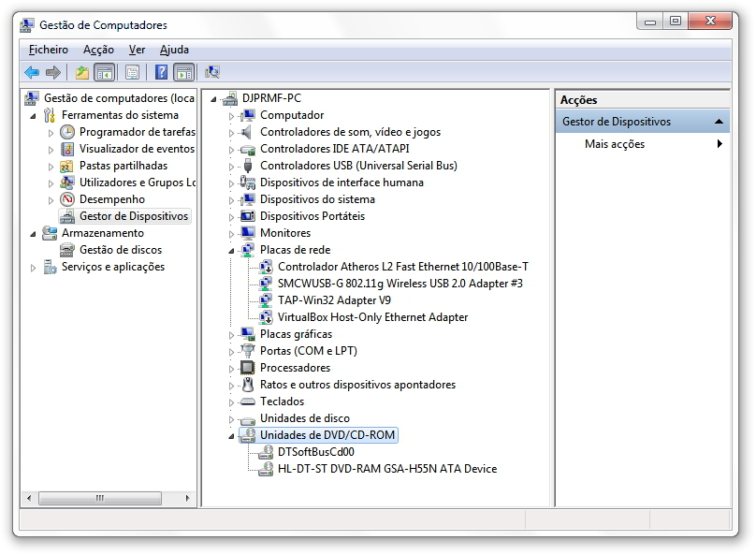Collapse the Placas de rede node
The height and width of the screenshot is (555, 756).
[x=231, y=251]
